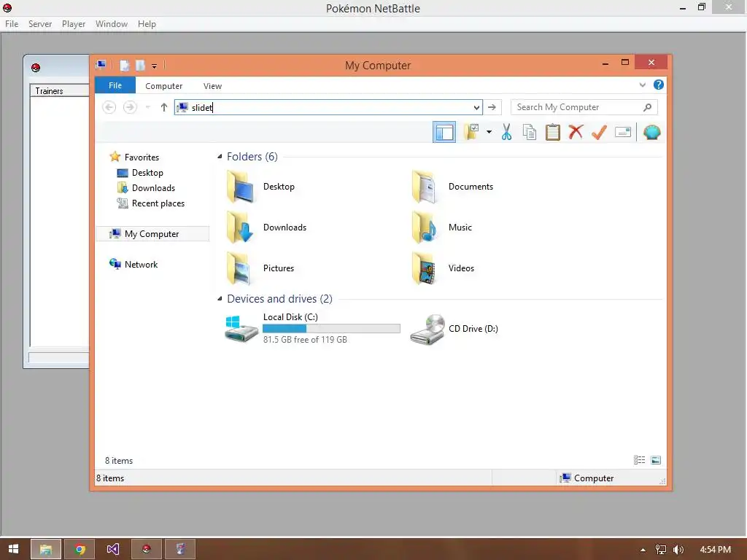Select the Local Disk (C:) drive
The width and height of the screenshot is (747, 560).
pyautogui.click(x=312, y=328)
